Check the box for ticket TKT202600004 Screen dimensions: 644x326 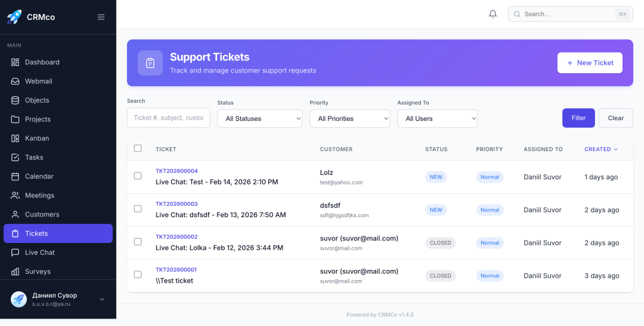click(138, 176)
